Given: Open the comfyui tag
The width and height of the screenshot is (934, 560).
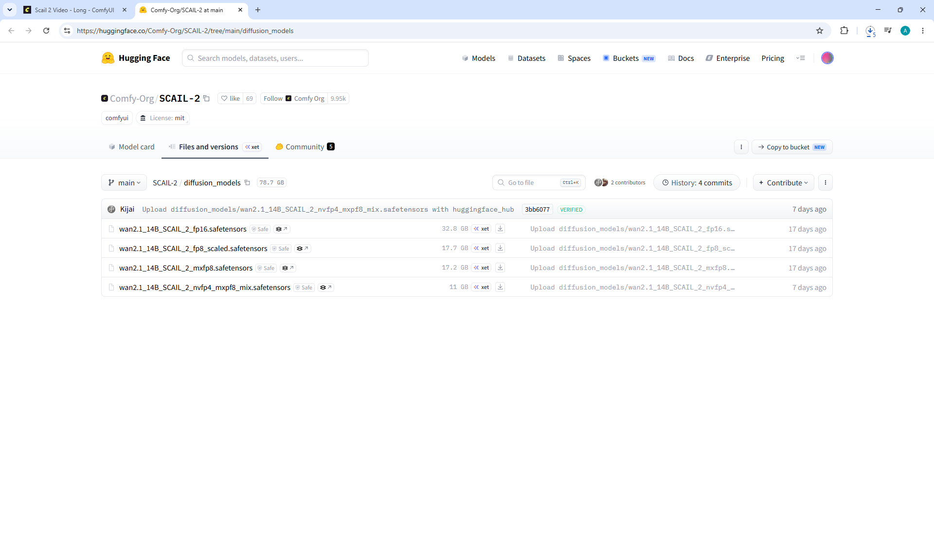Looking at the screenshot, I should (x=117, y=118).
